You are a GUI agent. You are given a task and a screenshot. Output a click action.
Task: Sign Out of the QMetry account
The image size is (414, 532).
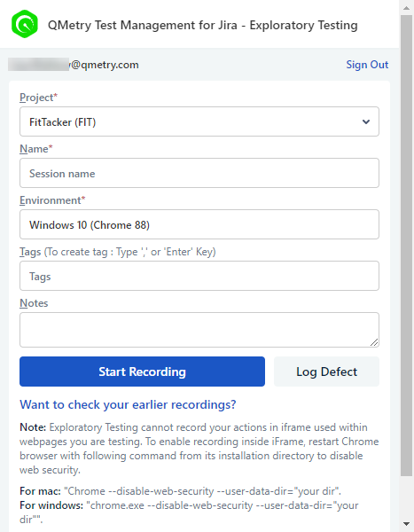pyautogui.click(x=367, y=65)
